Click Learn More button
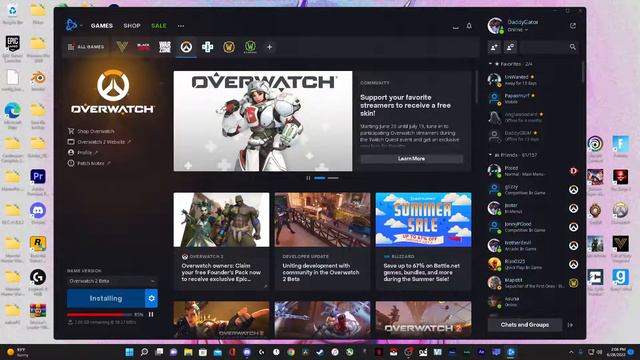The height and width of the screenshot is (360, 640). click(x=411, y=158)
